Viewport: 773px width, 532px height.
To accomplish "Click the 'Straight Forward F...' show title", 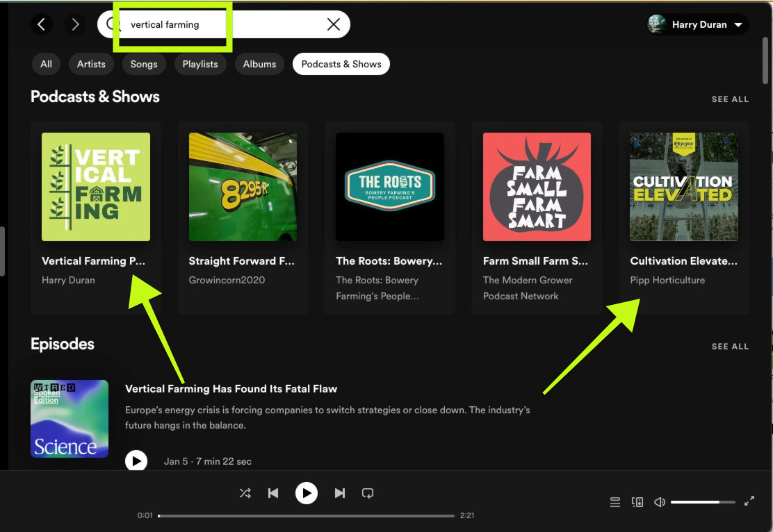I will (242, 261).
